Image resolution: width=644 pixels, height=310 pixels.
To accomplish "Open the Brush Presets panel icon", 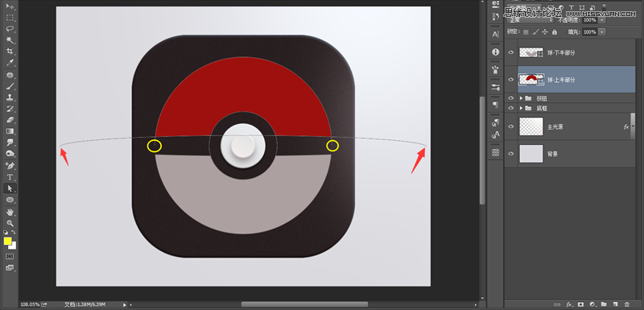I will pos(495,70).
